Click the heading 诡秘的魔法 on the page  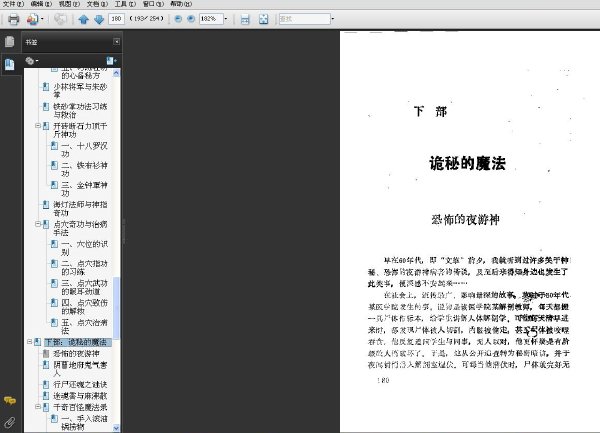(467, 163)
